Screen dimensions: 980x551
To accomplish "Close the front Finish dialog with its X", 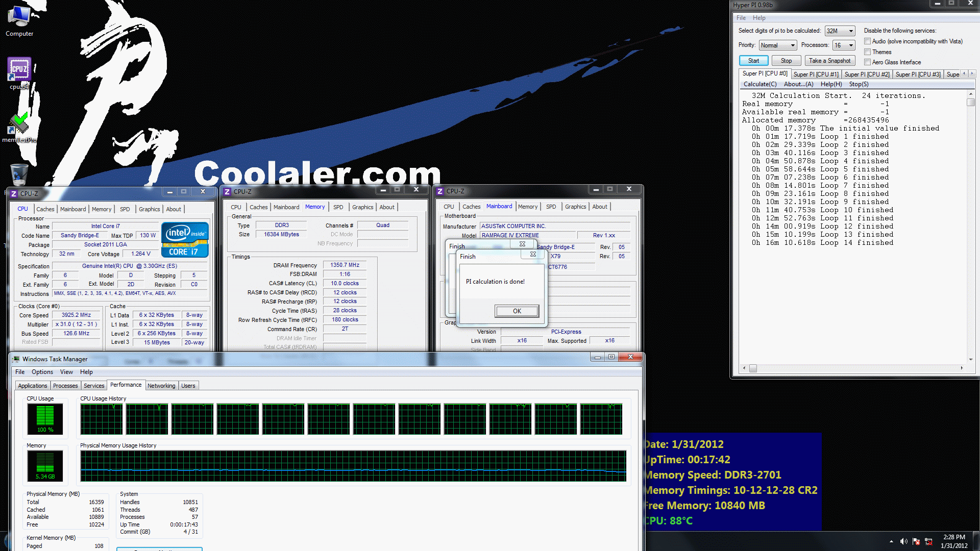I will (533, 254).
